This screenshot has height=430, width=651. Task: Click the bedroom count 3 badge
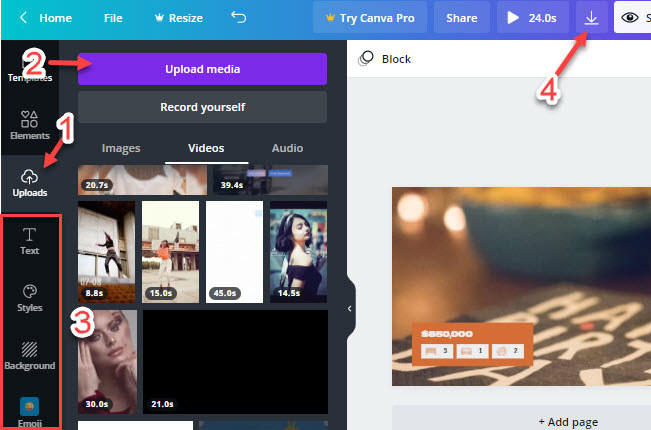coord(436,351)
